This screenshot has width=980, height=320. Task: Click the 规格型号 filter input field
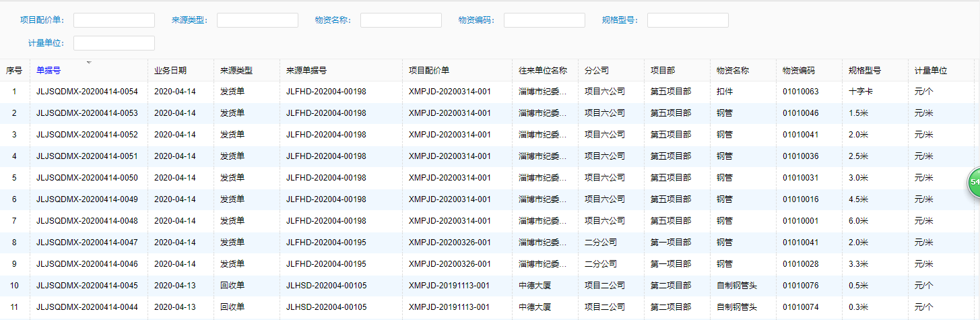click(688, 20)
